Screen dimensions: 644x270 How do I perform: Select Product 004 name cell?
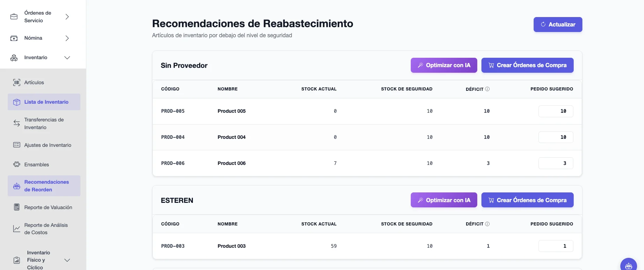[x=231, y=137]
